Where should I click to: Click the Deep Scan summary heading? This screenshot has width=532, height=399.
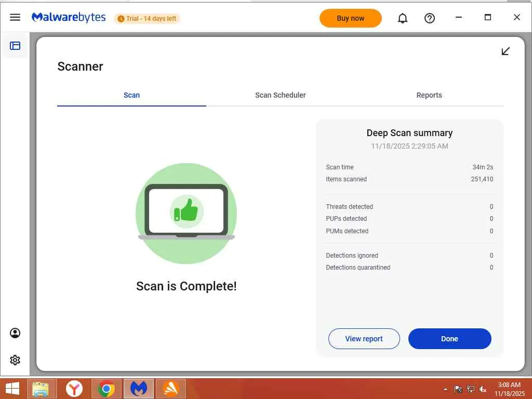[x=409, y=133]
